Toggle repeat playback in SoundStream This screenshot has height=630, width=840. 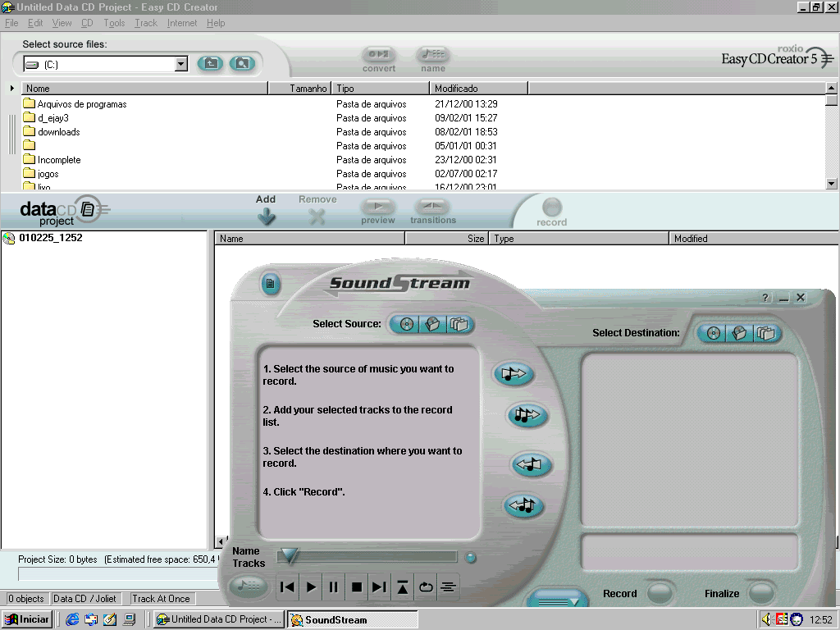(x=426, y=587)
